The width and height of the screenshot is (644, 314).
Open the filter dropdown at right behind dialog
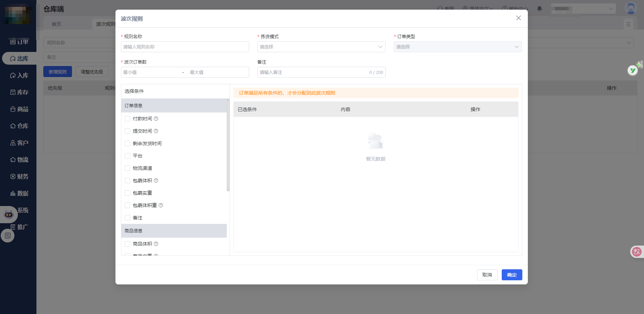581,43
